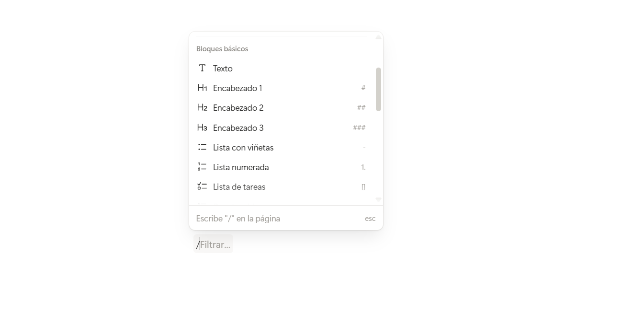Click the menu's vertical scrollbar thumb
The width and height of the screenshot is (644, 312).
[x=378, y=89]
